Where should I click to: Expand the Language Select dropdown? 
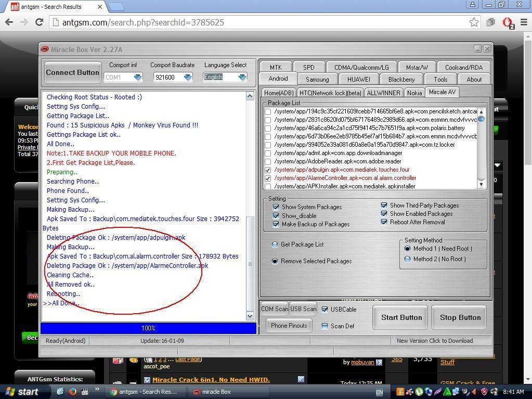point(242,77)
